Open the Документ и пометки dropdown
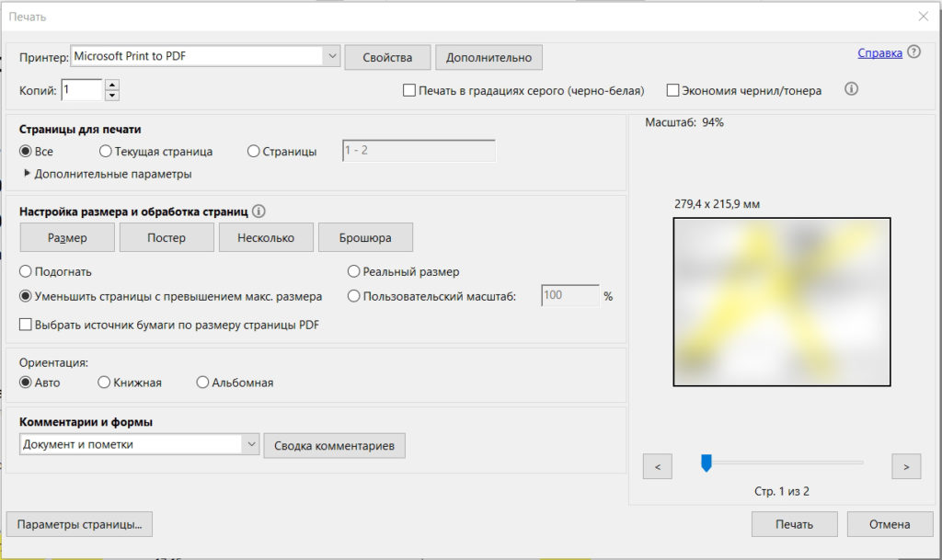The height and width of the screenshot is (560, 942). click(x=252, y=445)
